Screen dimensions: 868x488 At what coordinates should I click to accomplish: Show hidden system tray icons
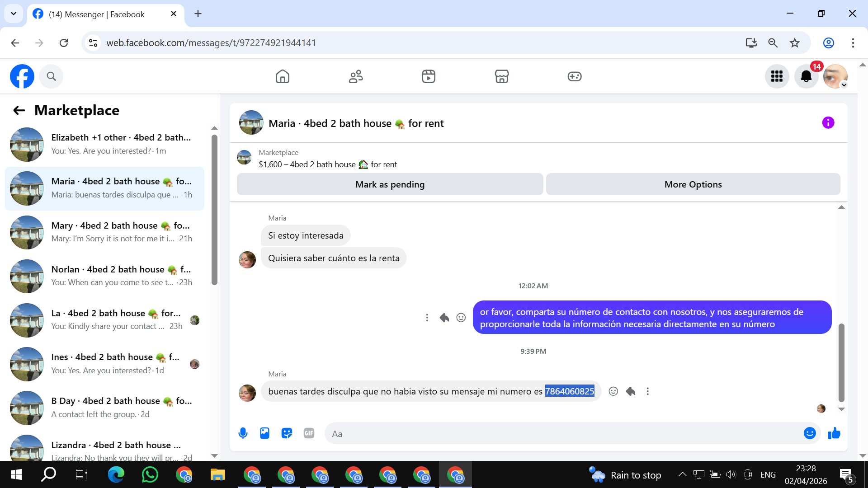tap(683, 474)
